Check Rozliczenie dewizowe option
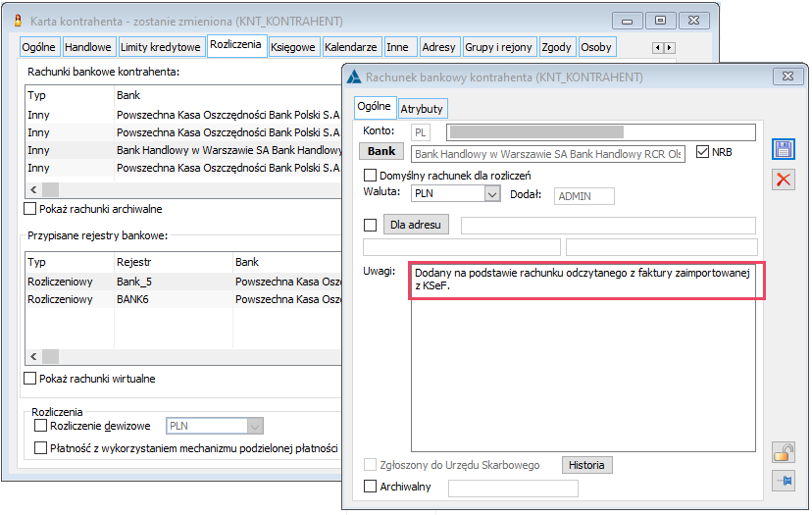This screenshot has width=812, height=515. [40, 426]
